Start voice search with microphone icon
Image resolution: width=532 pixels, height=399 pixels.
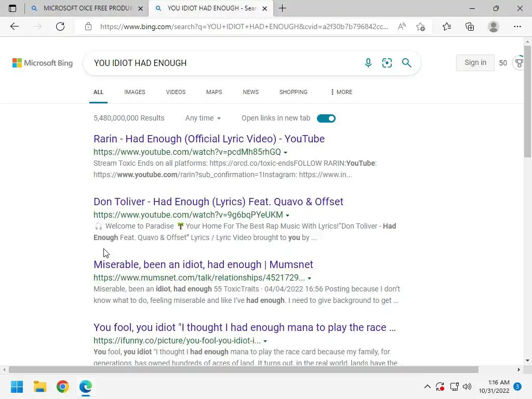[x=368, y=63]
